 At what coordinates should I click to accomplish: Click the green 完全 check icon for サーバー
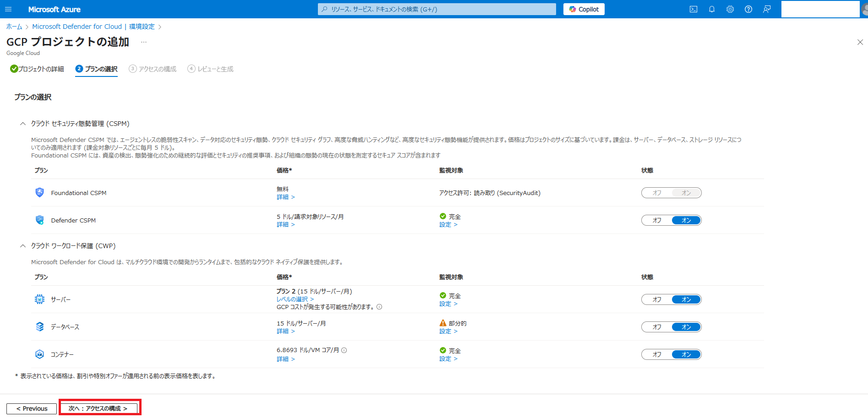click(x=443, y=295)
